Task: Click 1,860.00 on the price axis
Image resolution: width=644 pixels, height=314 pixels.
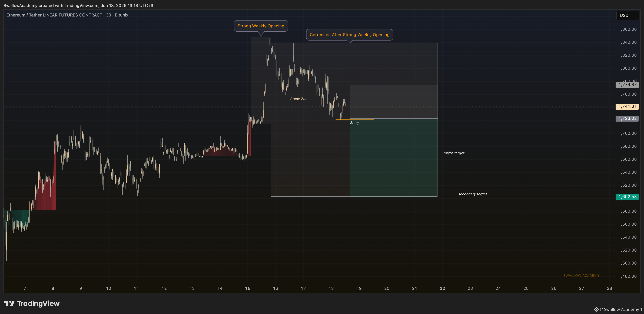Action: tap(628, 29)
